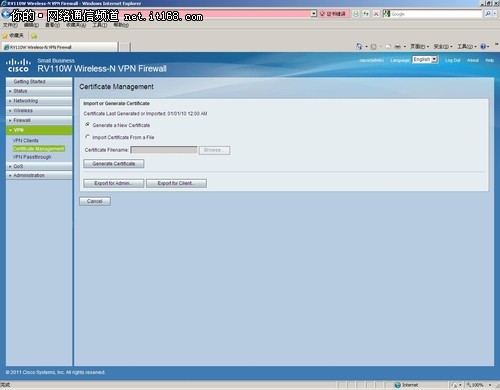Click the browser Back arrow button
Image resolution: width=500 pixels, height=390 pixels.
click(x=5, y=14)
